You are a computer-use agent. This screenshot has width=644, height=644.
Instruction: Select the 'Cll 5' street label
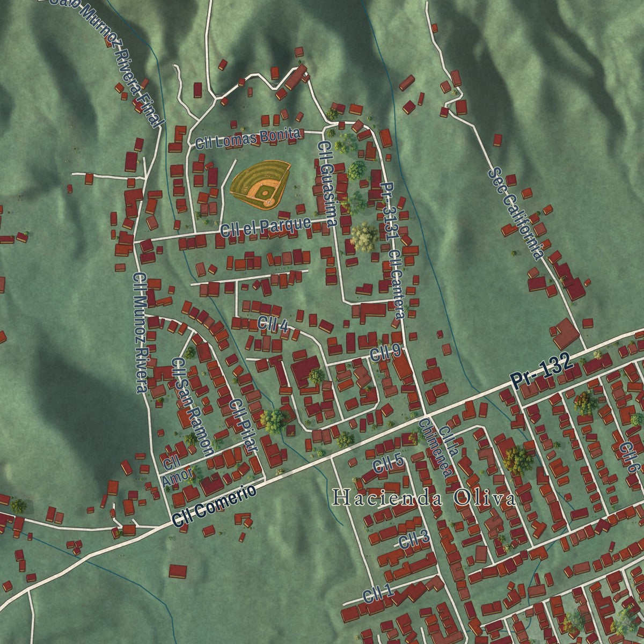pos(389,463)
